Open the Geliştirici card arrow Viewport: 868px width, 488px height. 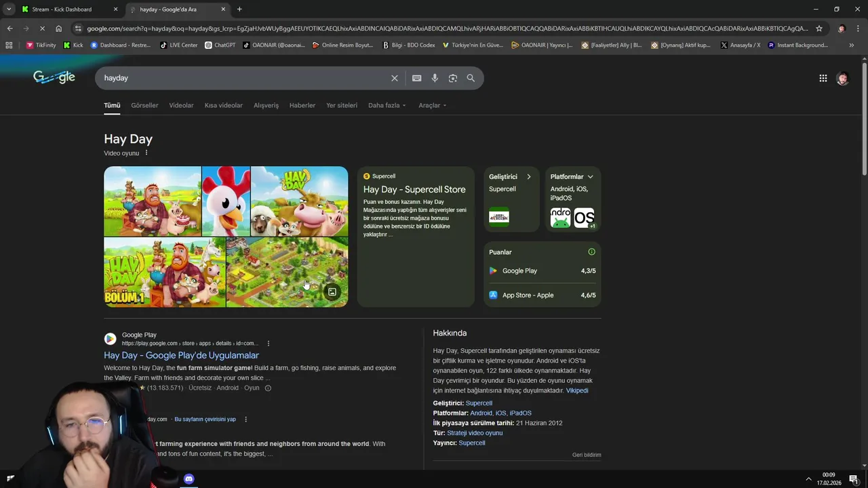click(529, 177)
